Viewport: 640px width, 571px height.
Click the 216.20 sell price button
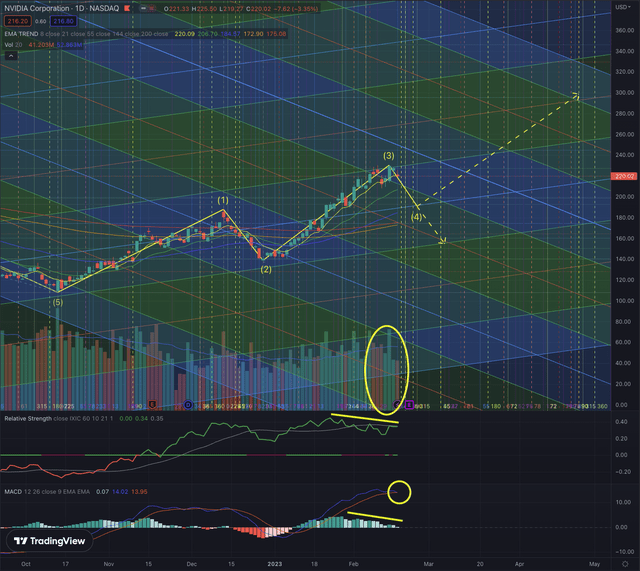[x=17, y=21]
